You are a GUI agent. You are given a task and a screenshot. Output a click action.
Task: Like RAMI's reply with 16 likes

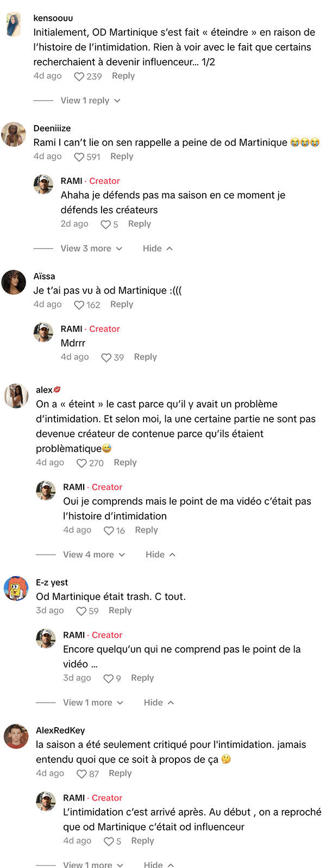(x=109, y=531)
